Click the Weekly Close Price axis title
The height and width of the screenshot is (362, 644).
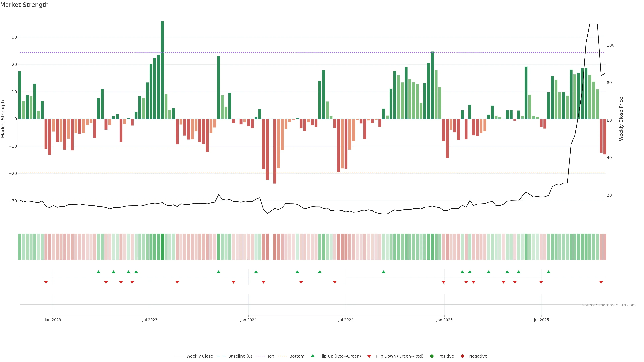(x=621, y=119)
